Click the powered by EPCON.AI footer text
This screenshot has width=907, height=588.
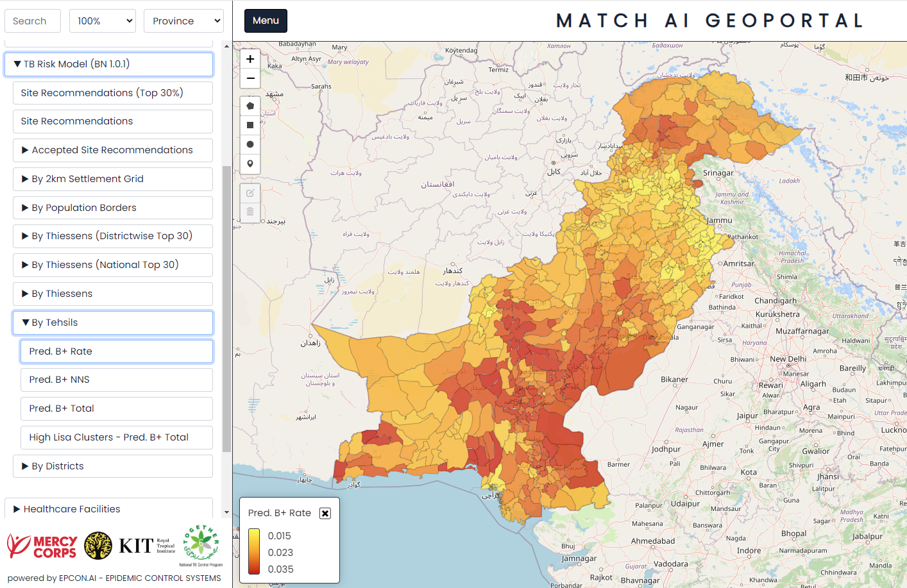tap(114, 578)
